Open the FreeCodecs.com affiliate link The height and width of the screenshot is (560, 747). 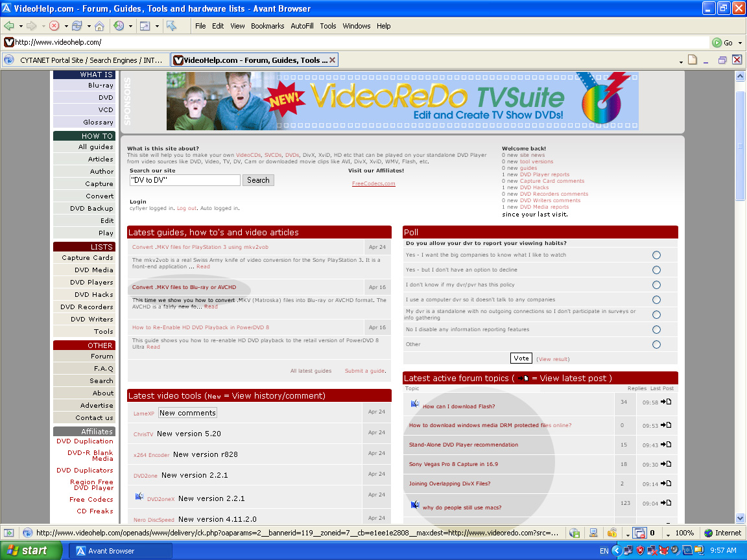pyautogui.click(x=373, y=184)
